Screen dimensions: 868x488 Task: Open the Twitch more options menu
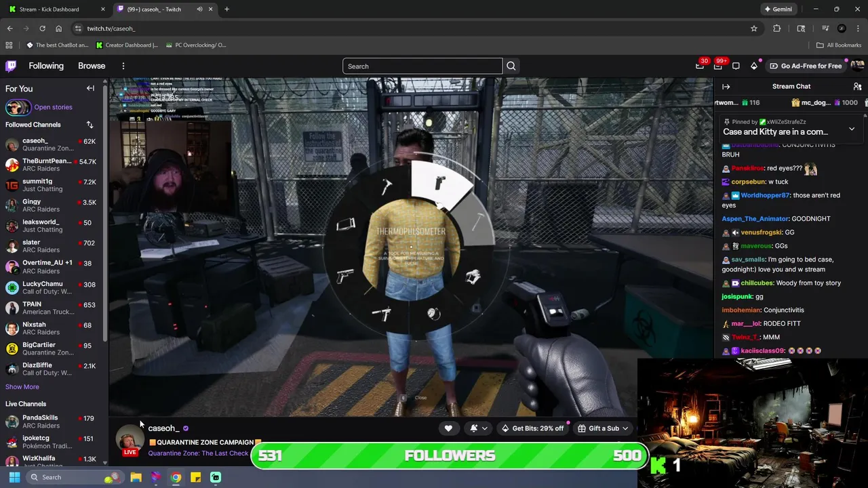point(123,66)
